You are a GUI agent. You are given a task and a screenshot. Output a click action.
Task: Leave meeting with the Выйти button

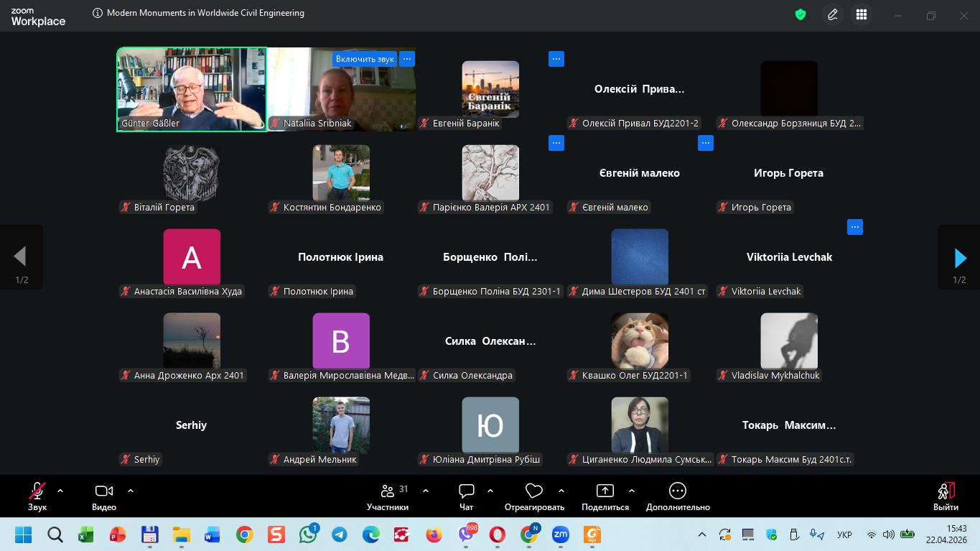pos(946,496)
